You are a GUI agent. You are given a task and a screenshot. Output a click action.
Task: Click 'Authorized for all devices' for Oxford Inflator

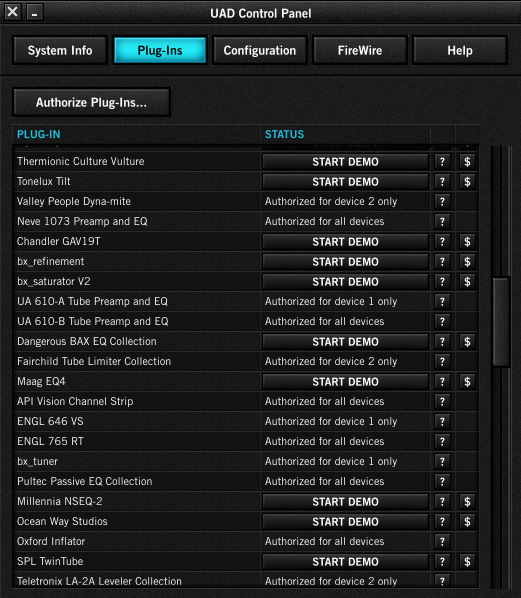(325, 542)
